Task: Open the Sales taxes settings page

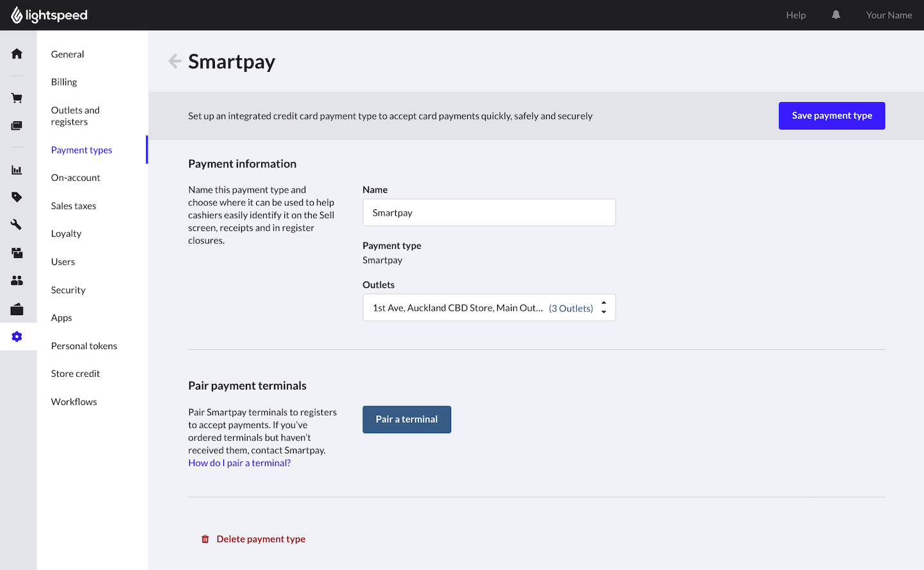Action: coord(72,205)
